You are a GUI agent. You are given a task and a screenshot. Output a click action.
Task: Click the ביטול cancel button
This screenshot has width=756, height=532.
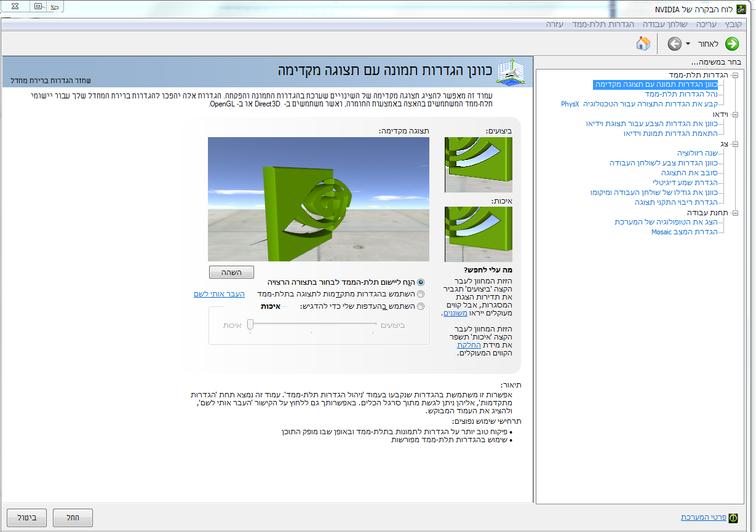click(x=26, y=518)
